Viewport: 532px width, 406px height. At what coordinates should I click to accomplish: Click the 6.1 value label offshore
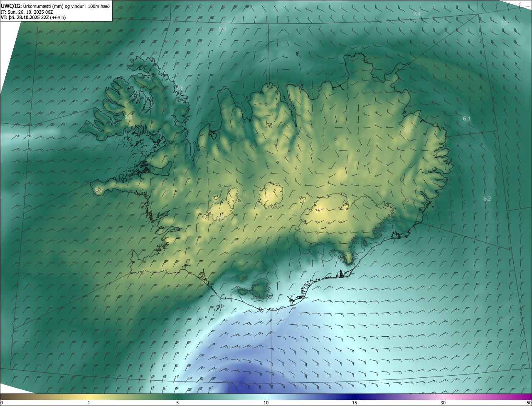pos(467,119)
